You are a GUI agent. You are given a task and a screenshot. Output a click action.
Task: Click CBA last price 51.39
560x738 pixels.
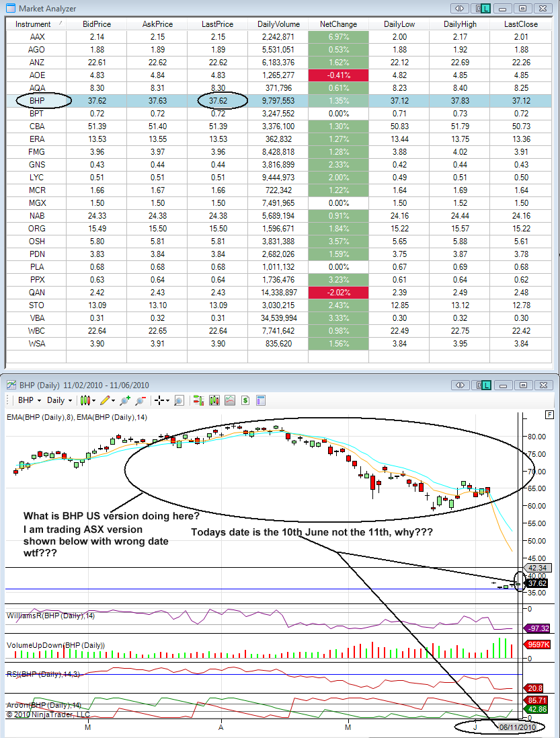(218, 126)
